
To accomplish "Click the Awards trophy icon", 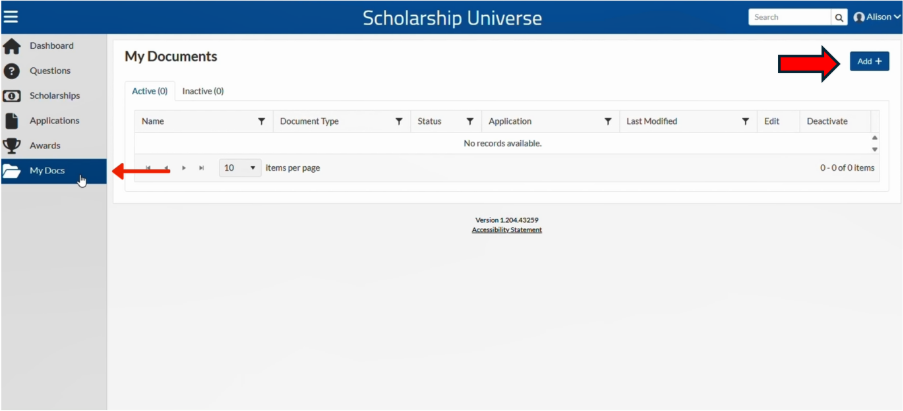I will tap(12, 146).
